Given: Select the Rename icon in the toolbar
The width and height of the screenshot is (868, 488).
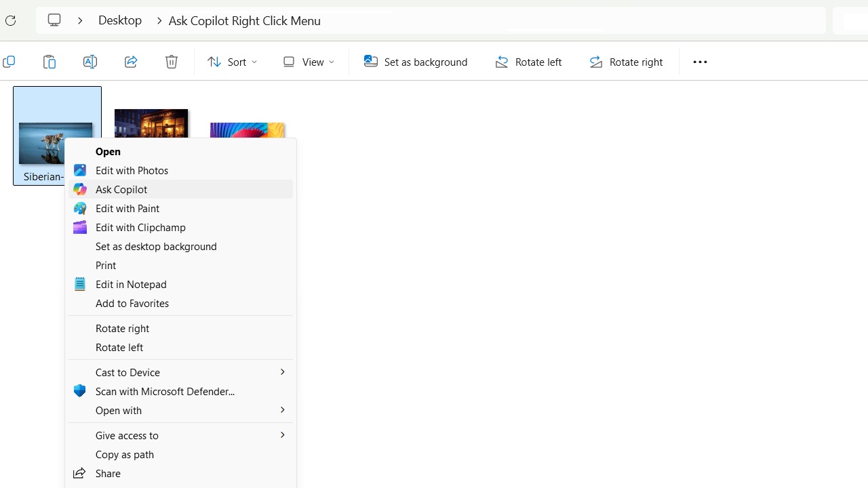Looking at the screenshot, I should click(x=90, y=62).
